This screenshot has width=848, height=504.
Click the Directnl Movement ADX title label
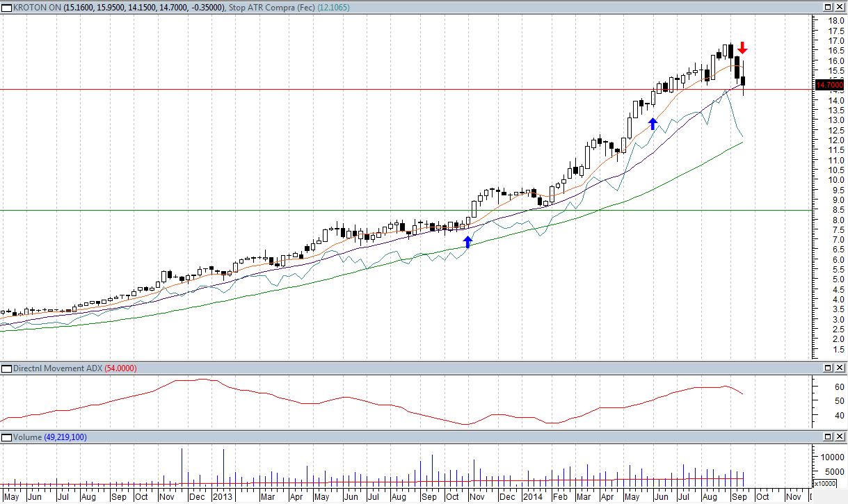[x=57, y=368]
